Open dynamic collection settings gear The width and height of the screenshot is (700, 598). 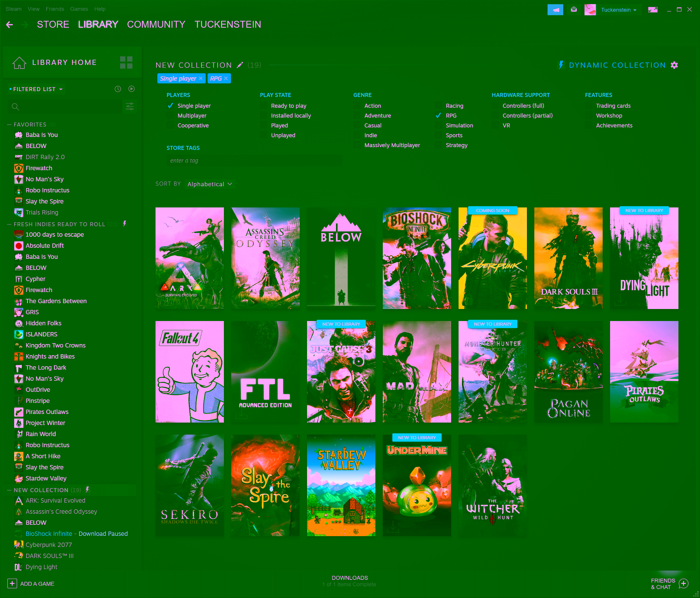point(674,65)
